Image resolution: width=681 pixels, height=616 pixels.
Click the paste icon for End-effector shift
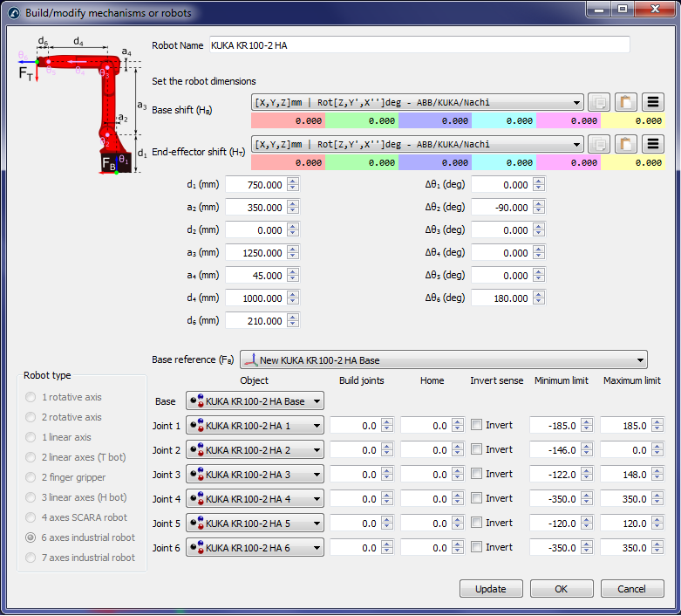626,144
